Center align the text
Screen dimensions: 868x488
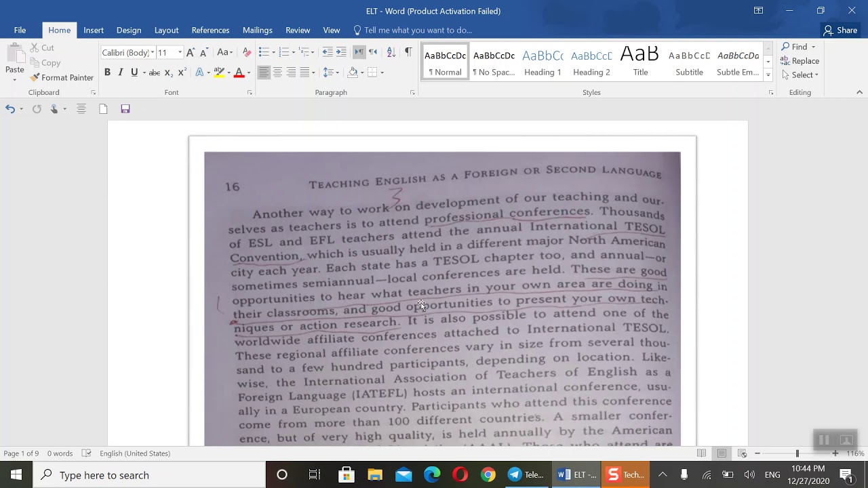pyautogui.click(x=277, y=73)
